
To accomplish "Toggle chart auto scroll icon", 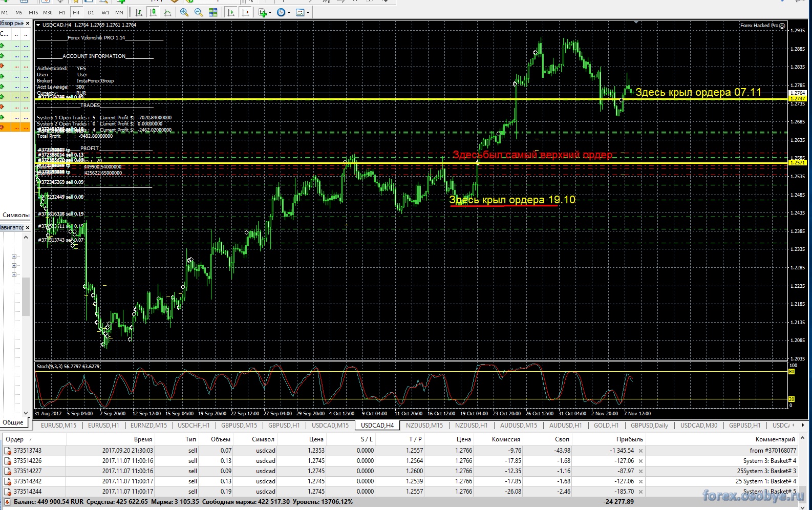I will pos(231,12).
